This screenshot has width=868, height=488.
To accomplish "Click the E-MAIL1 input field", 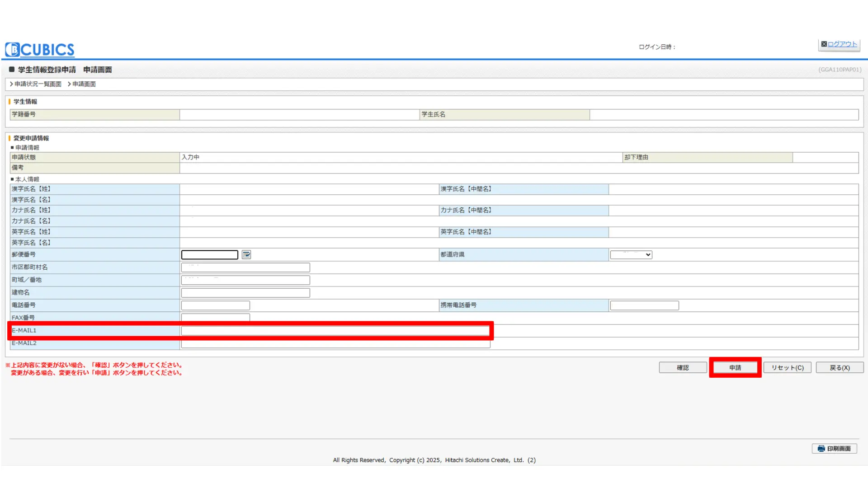I will click(x=335, y=331).
